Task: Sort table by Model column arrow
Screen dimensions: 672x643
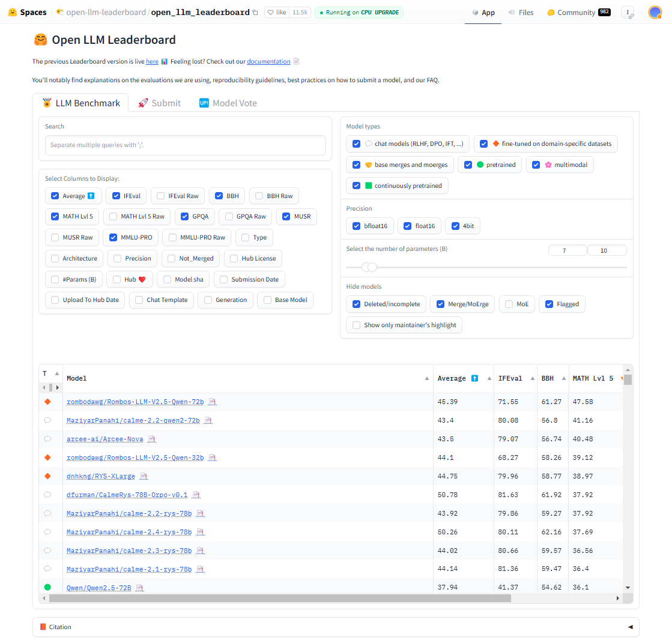Action: (426, 378)
